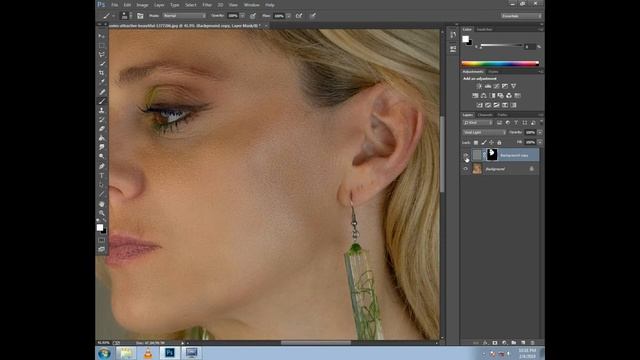Add a Hue/Saturation adjustment

coord(475,96)
